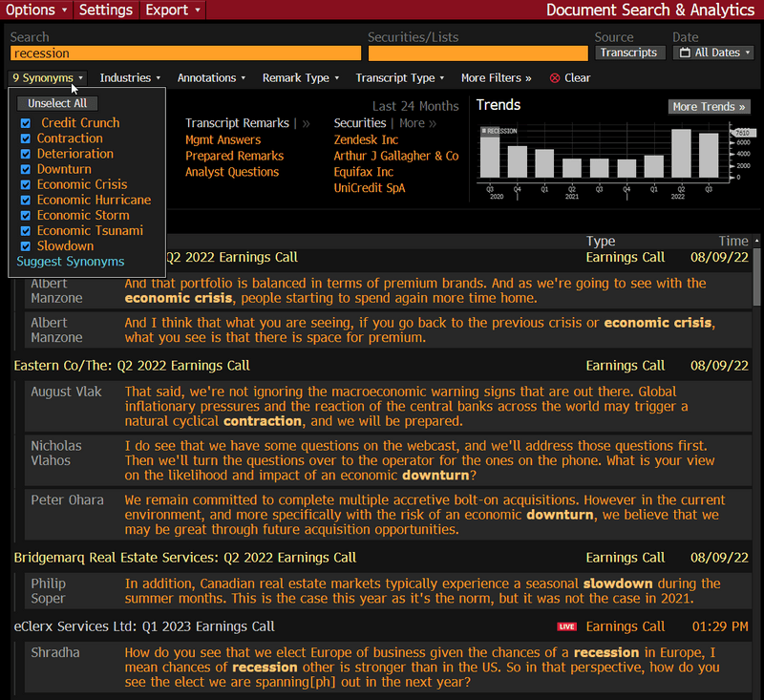764x700 pixels.
Task: Click the chevron icon beside Transcript Remarks
Action: (x=306, y=123)
